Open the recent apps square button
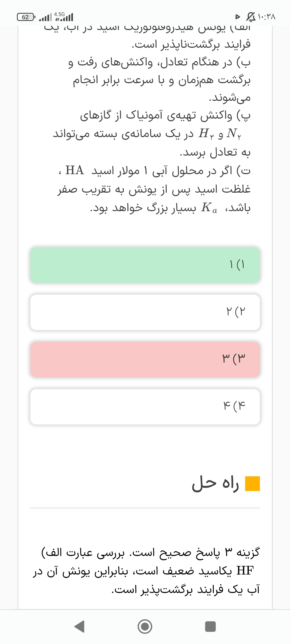 [210, 627]
